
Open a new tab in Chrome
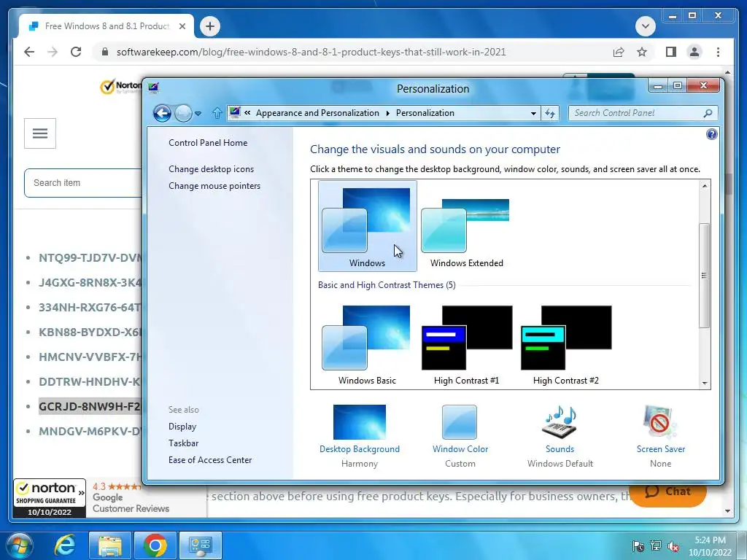(x=210, y=26)
